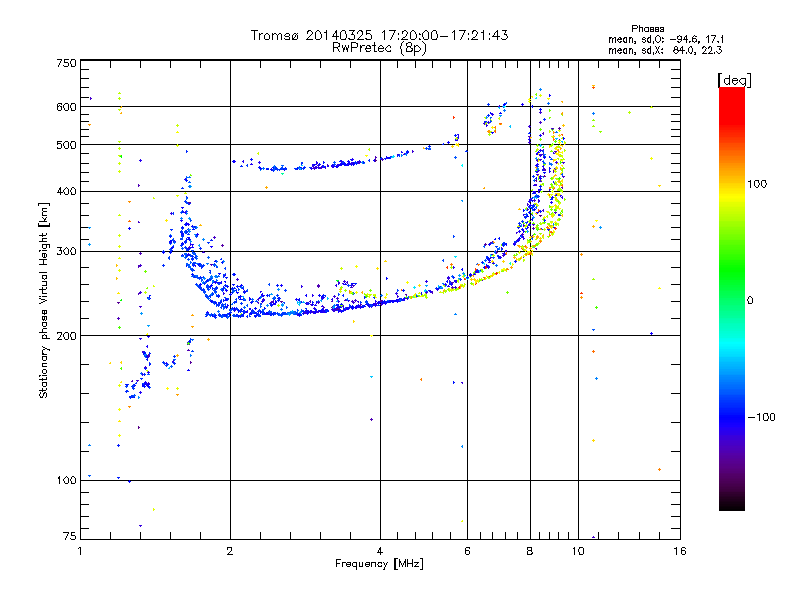
Task: Click the colorbar tick label '0'
Action: 750,300
